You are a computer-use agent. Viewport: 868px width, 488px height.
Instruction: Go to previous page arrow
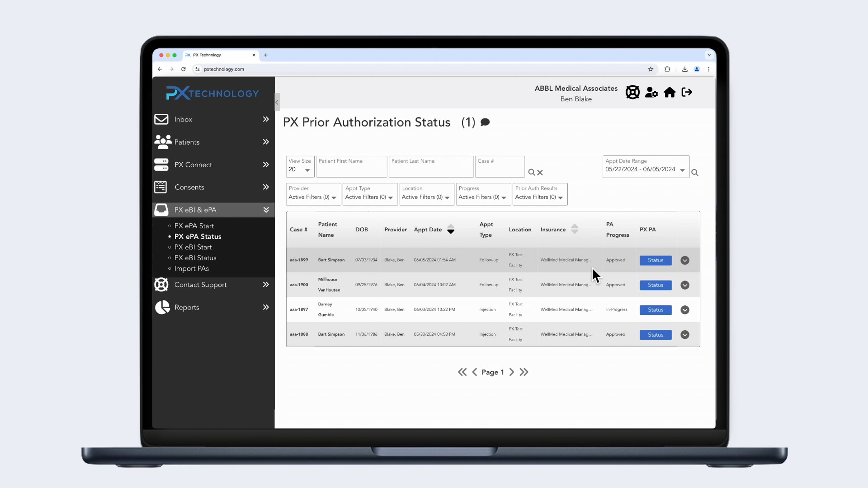(475, 372)
